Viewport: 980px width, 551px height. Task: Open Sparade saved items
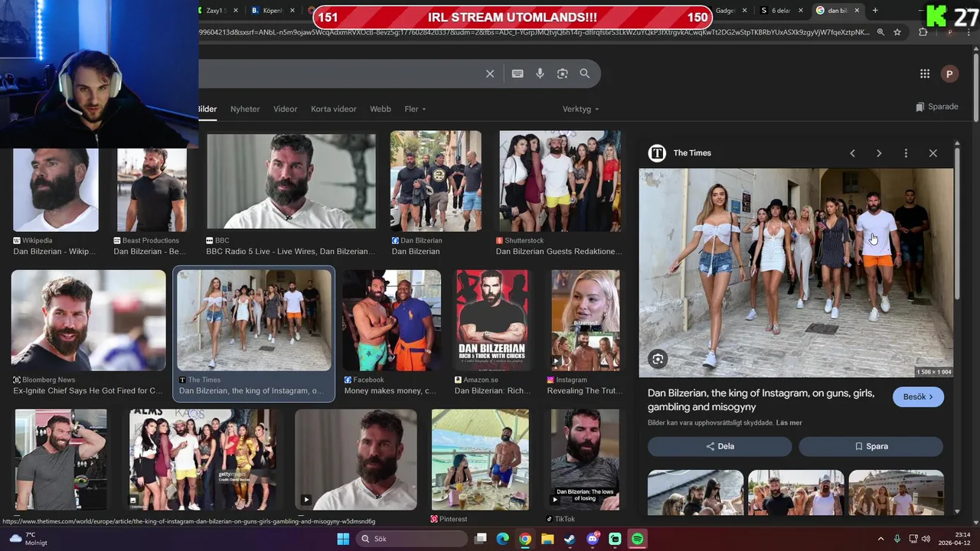click(x=937, y=107)
